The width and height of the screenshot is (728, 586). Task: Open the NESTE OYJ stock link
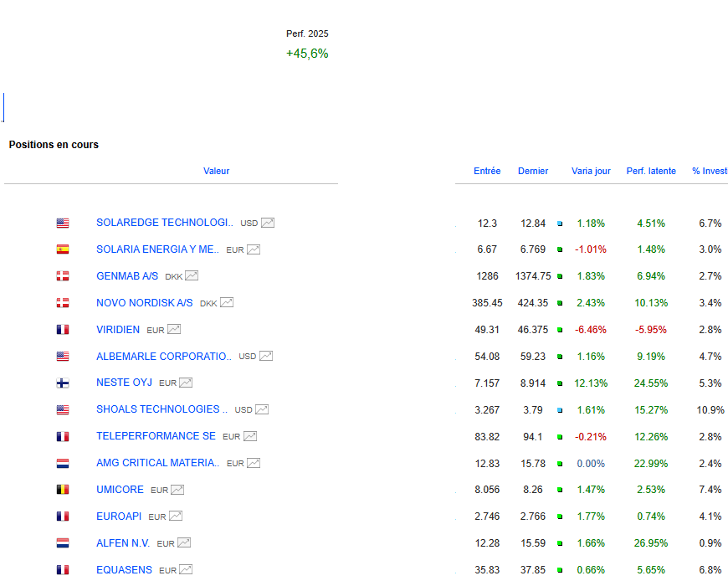click(x=124, y=383)
